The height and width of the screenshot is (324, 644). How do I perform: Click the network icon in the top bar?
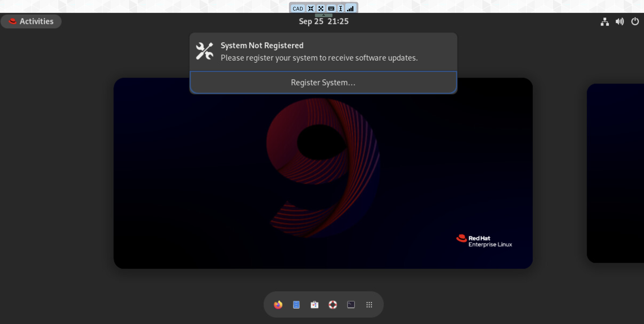pyautogui.click(x=605, y=21)
